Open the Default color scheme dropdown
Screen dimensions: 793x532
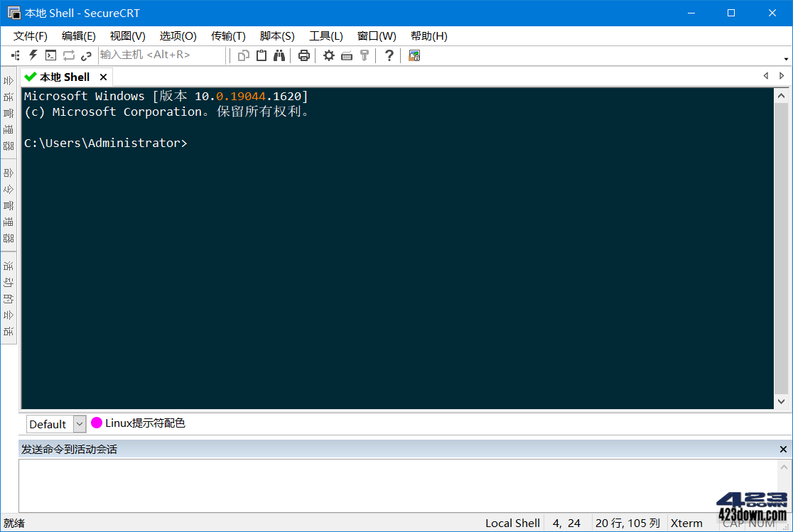[78, 424]
